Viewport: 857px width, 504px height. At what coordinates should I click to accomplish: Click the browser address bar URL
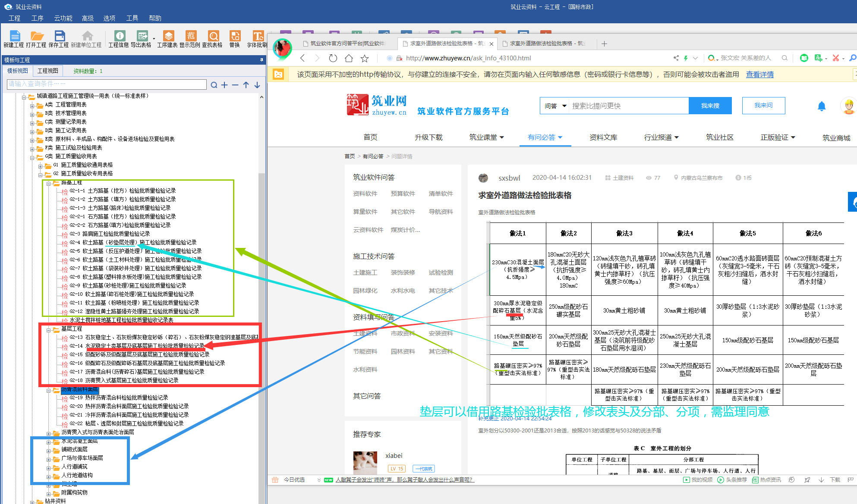coord(468,58)
